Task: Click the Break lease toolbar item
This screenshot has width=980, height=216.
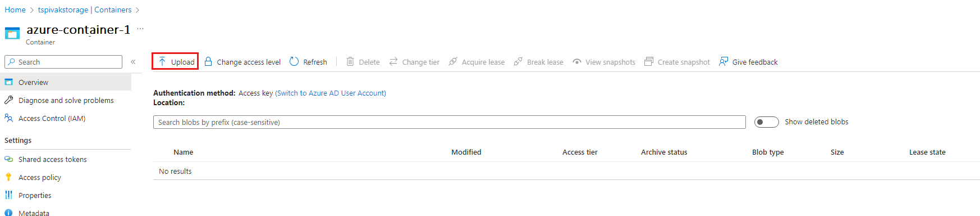Action: pos(538,62)
